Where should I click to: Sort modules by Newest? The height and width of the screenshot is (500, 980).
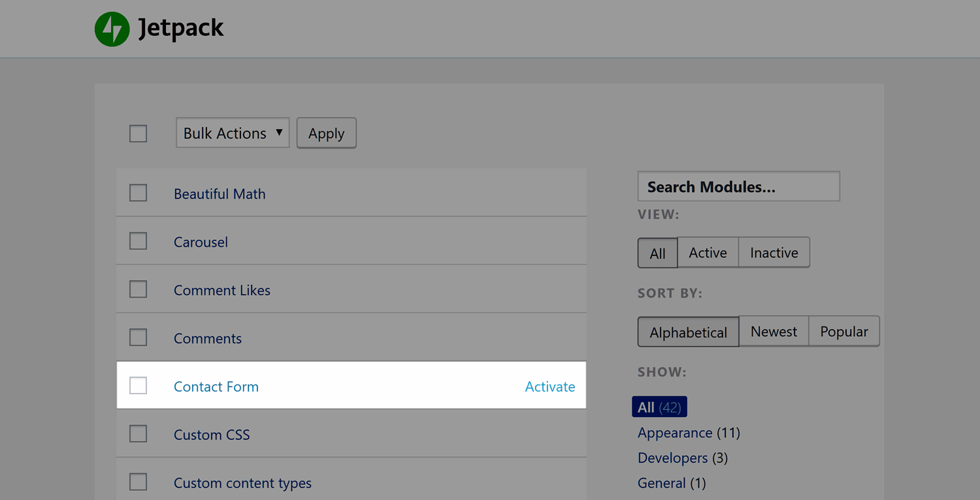pos(774,332)
